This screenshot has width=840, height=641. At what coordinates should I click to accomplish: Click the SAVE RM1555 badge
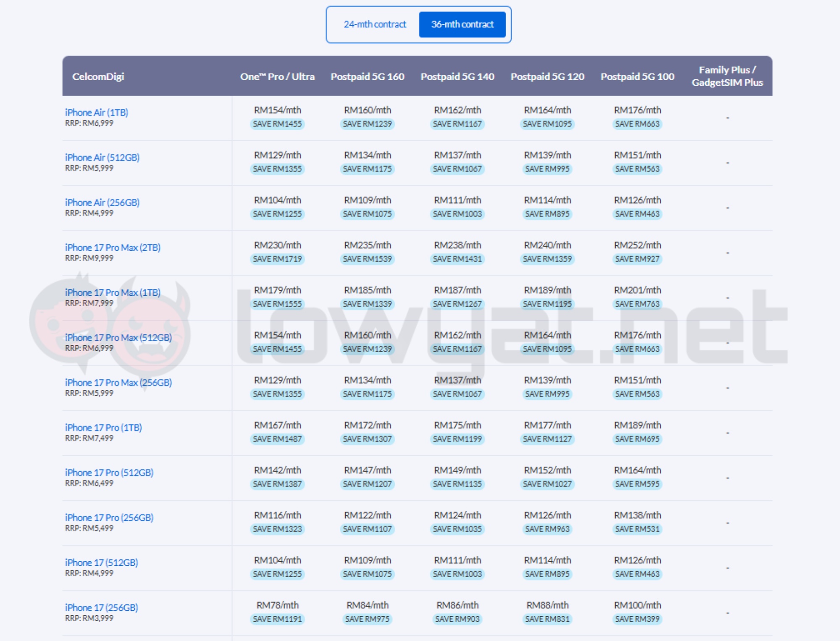tap(277, 304)
